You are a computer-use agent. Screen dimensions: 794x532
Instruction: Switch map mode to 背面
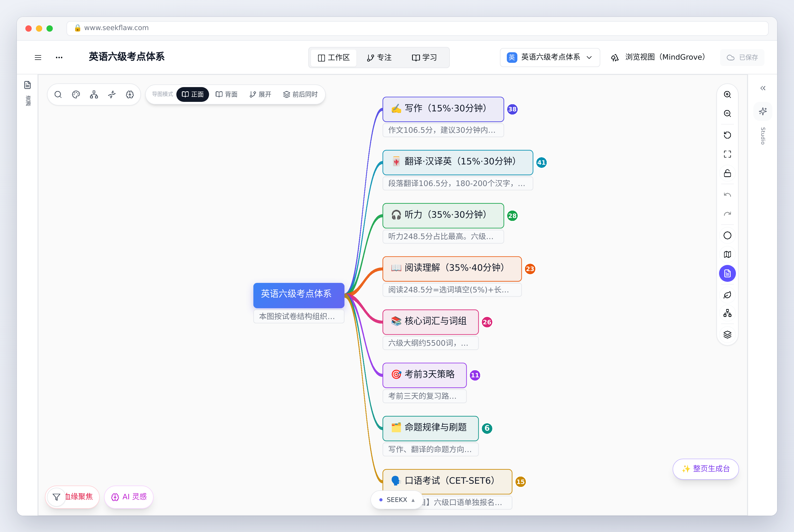point(226,94)
